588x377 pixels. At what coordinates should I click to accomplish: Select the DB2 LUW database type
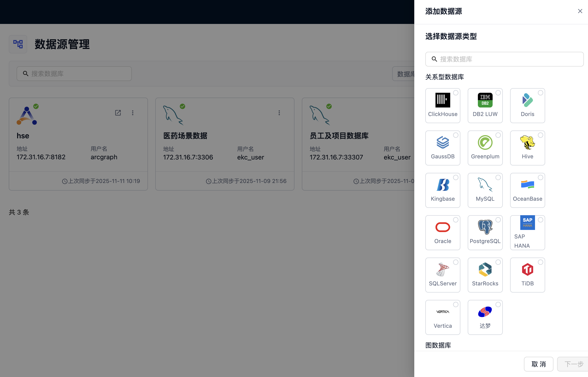(x=485, y=105)
